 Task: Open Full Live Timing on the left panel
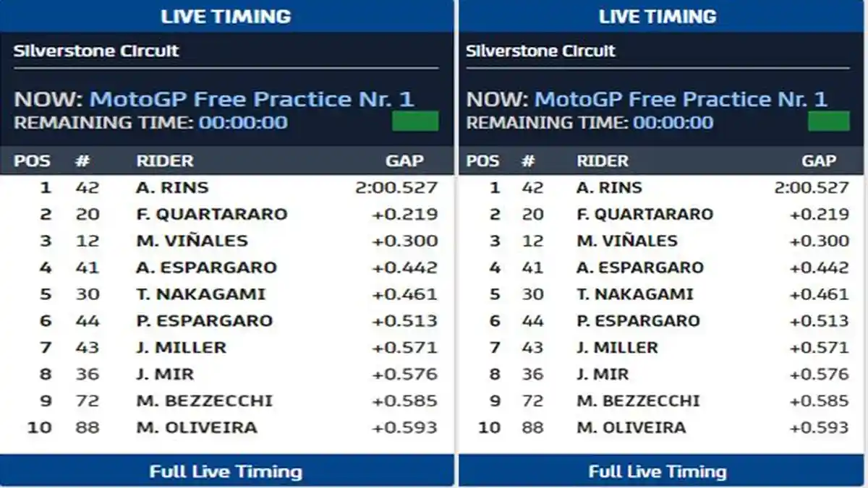pos(226,471)
